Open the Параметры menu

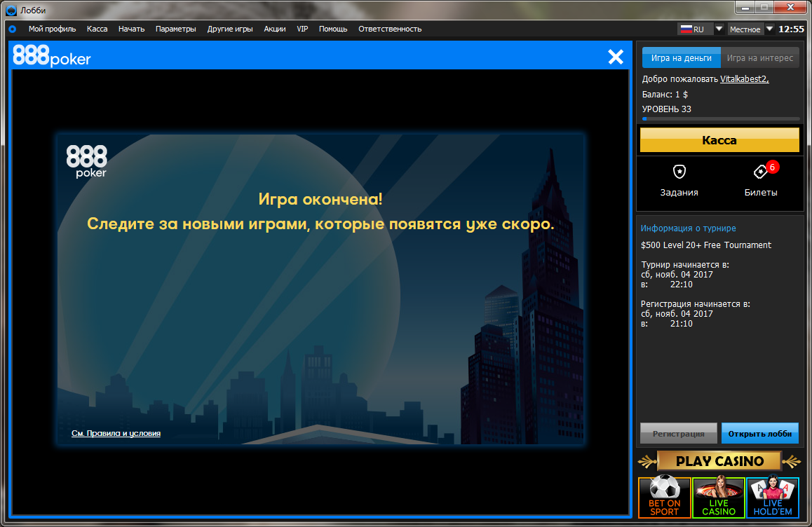(175, 29)
